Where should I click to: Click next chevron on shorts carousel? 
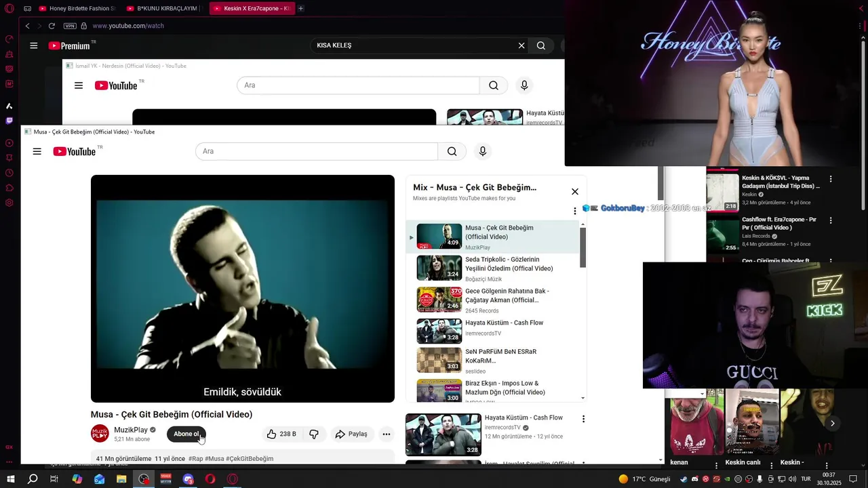pos(833,424)
